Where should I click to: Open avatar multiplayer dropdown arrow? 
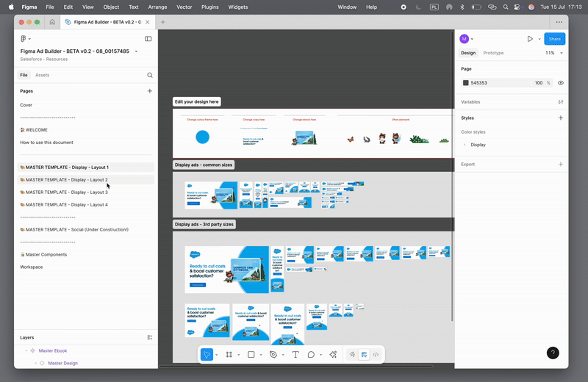472,39
